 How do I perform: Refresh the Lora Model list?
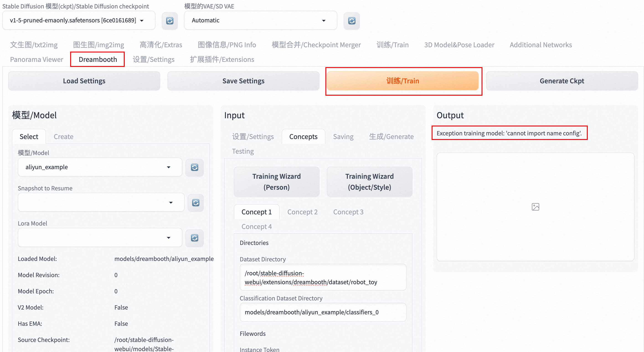coord(194,238)
